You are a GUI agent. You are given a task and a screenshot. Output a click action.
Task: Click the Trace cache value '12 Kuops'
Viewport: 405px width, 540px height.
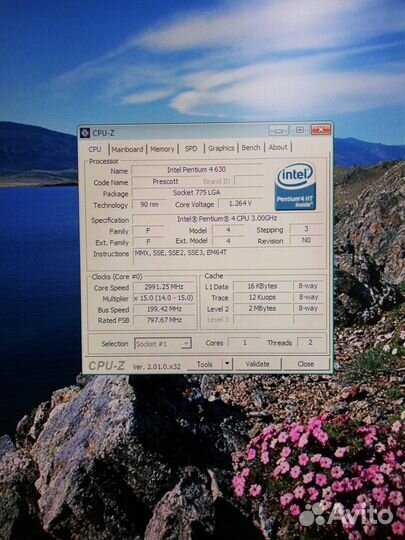coord(262,297)
